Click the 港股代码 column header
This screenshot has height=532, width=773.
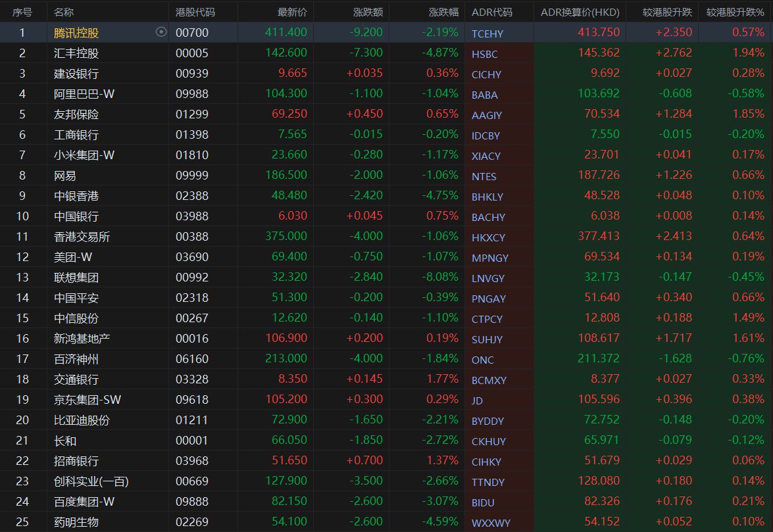coord(195,12)
